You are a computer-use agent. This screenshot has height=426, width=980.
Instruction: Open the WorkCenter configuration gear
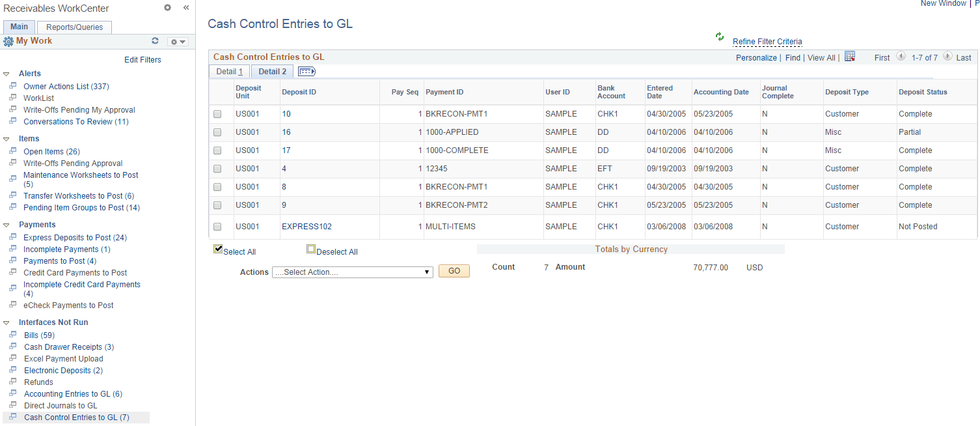[167, 8]
